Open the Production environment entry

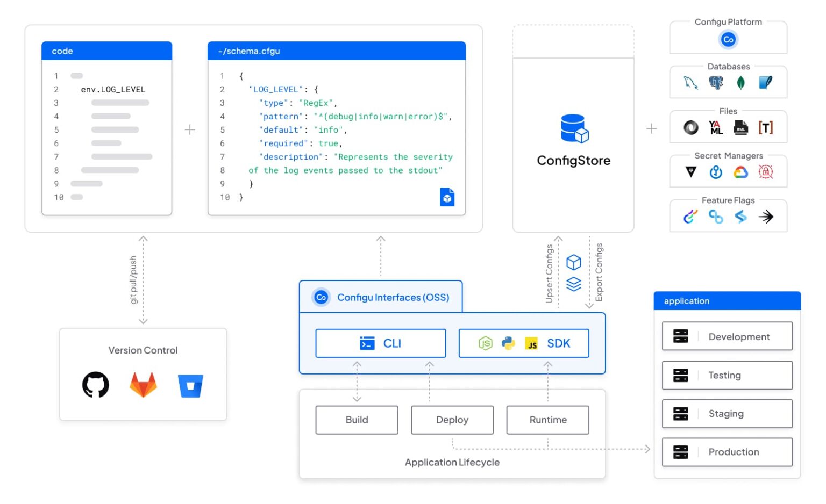pos(727,452)
